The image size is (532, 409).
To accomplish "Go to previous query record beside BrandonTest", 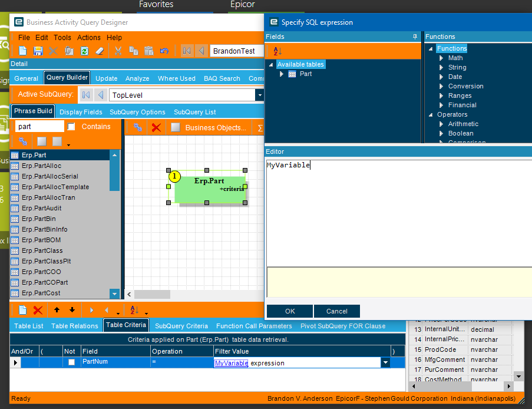I will point(201,51).
